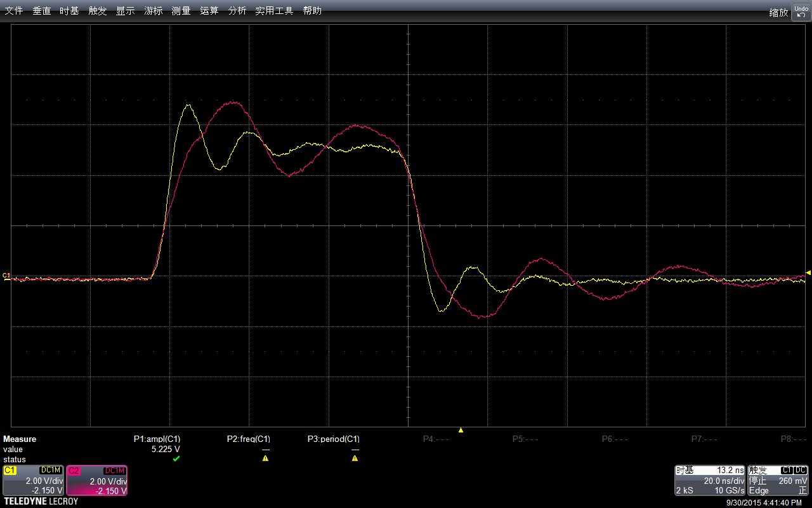Click the trigger level arrow on the right edge
Viewport: 812px width, 508px height.
(x=808, y=272)
